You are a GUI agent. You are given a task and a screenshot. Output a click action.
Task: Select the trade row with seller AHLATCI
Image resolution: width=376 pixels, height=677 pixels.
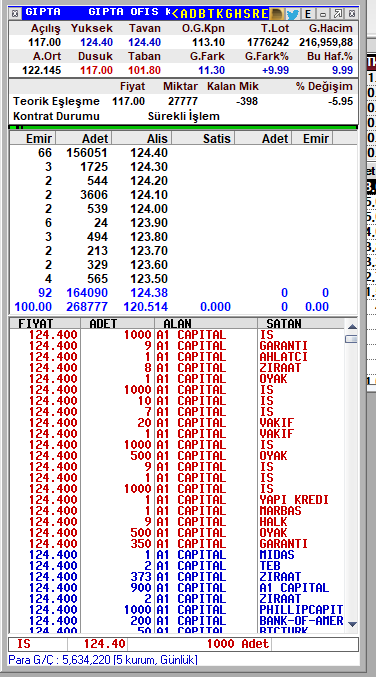click(177, 357)
